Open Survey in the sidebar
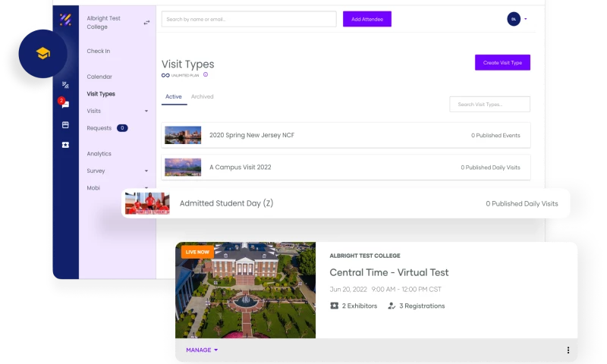Image resolution: width=607 pixels, height=364 pixels. pos(96,171)
